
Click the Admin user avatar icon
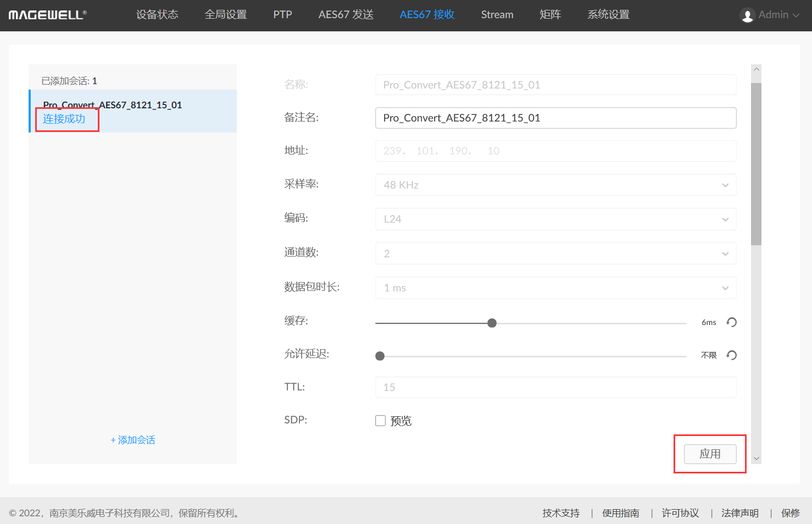point(747,15)
